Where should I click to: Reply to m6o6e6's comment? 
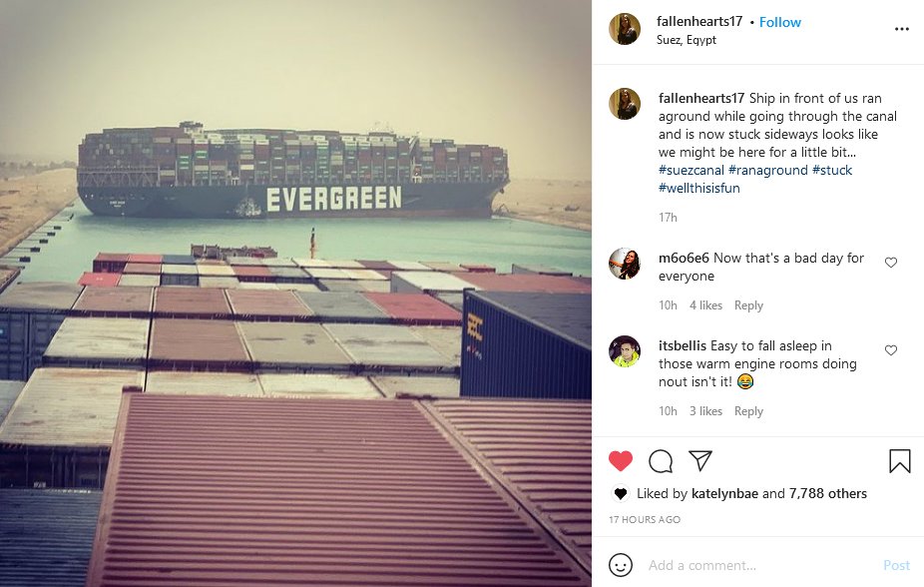[x=748, y=305]
